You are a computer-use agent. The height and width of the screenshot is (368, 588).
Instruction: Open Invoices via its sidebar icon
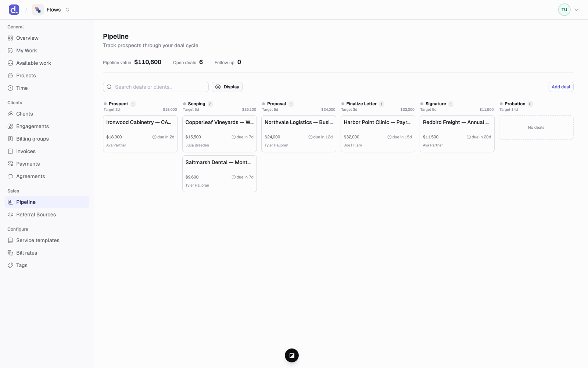10,151
